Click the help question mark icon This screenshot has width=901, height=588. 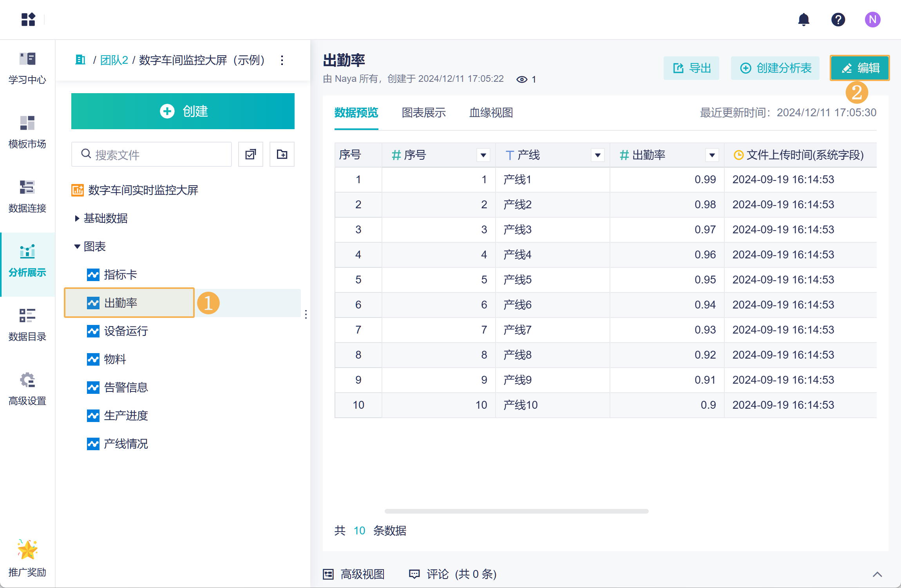pyautogui.click(x=838, y=20)
